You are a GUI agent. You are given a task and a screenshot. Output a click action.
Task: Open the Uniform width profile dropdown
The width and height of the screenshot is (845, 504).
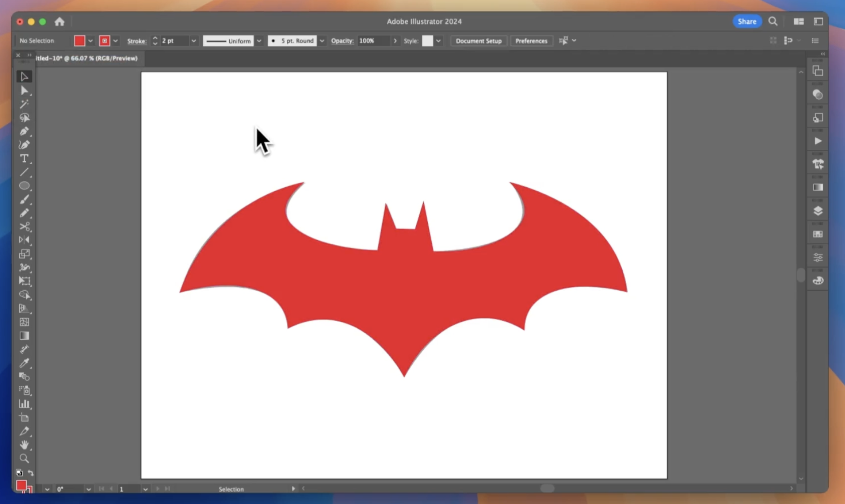[x=259, y=41]
